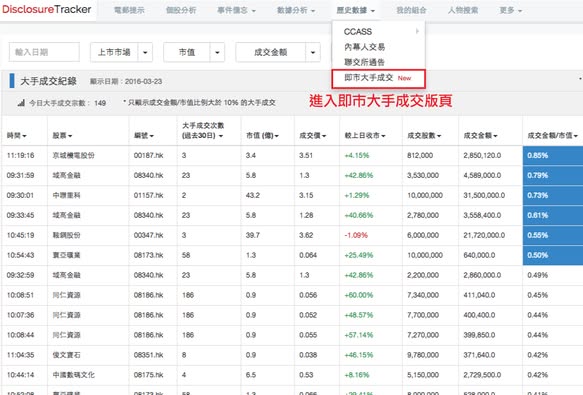Viewport: 583px width, 395px height.
Task: Expand the nav dropdown left of 數據分析
Action: [x=236, y=10]
